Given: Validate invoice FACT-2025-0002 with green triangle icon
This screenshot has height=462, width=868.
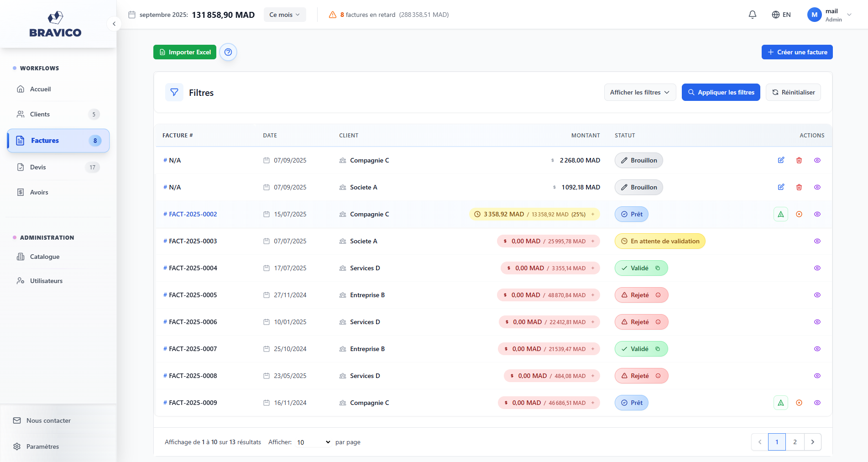Looking at the screenshot, I should click(781, 214).
